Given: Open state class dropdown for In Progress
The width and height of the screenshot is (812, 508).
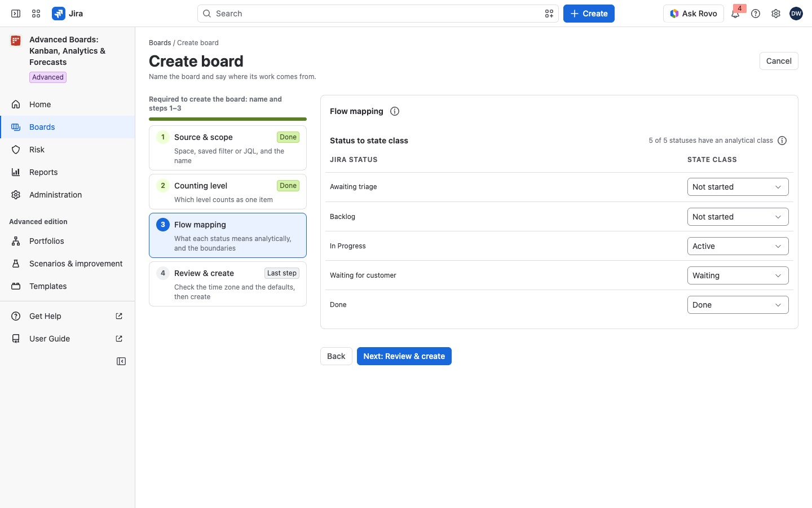Looking at the screenshot, I should tap(738, 246).
